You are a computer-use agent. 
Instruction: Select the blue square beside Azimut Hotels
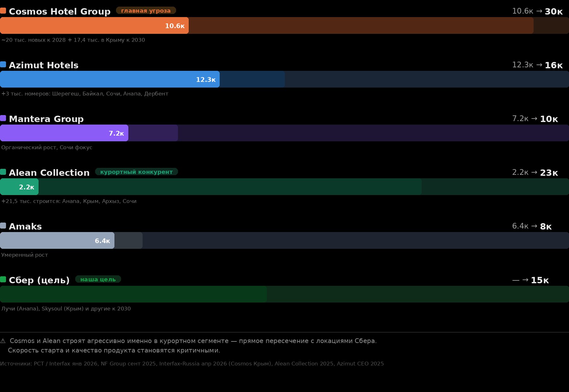[x=3, y=64]
